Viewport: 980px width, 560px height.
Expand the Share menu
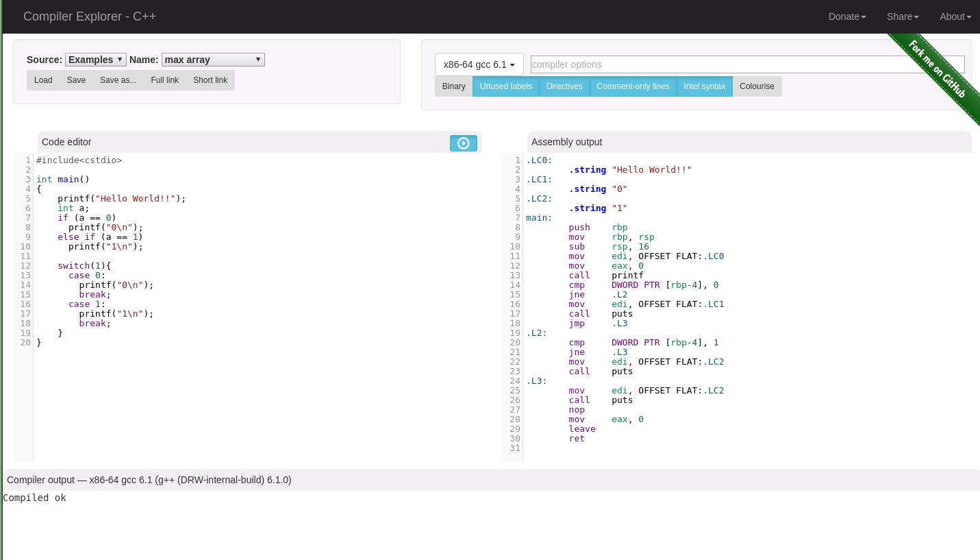pyautogui.click(x=902, y=16)
